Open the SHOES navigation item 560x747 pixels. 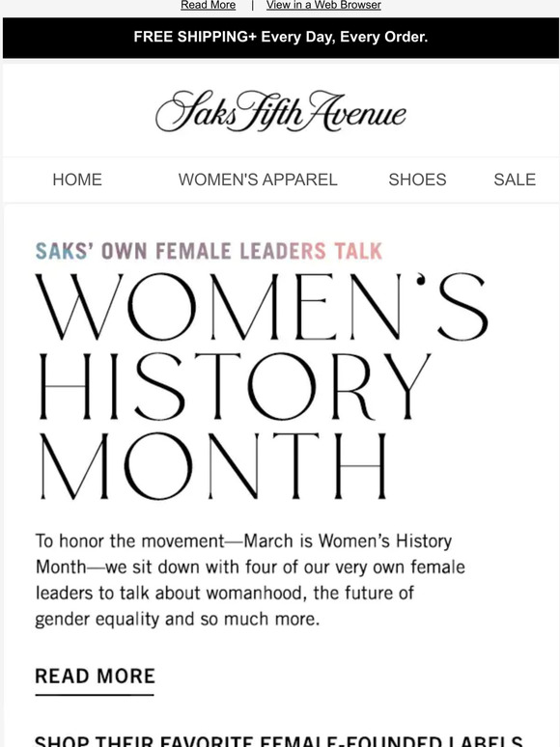coord(417,180)
